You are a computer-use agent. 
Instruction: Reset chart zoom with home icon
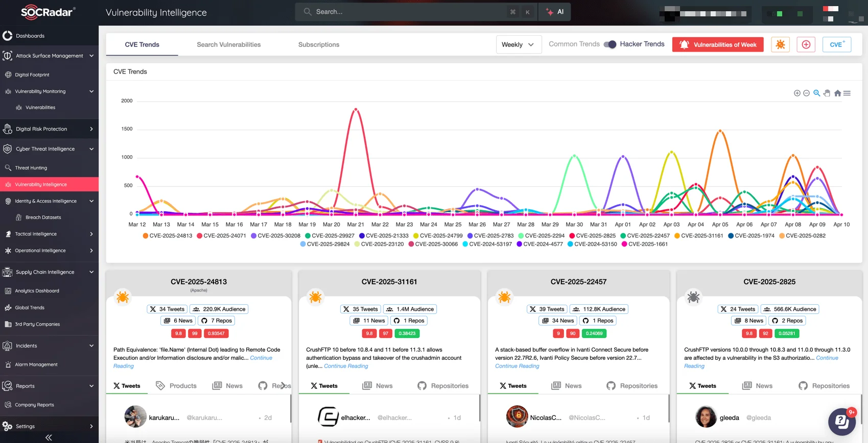(x=837, y=93)
